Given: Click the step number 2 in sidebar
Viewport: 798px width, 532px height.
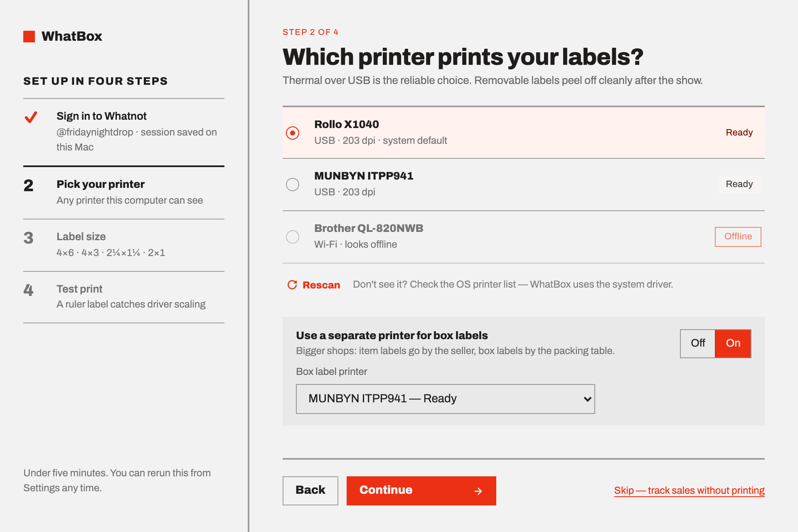Looking at the screenshot, I should pyautogui.click(x=28, y=186).
